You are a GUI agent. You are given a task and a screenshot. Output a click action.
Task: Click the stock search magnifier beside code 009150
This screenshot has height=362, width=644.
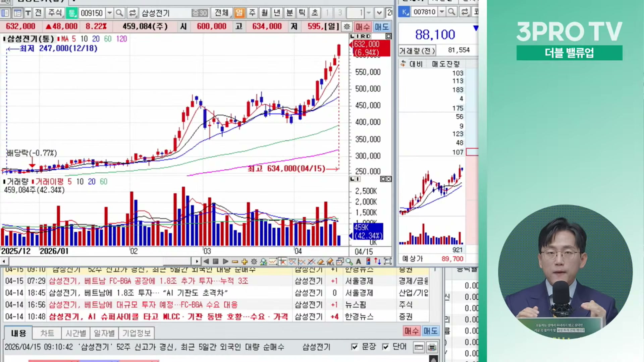coord(119,13)
